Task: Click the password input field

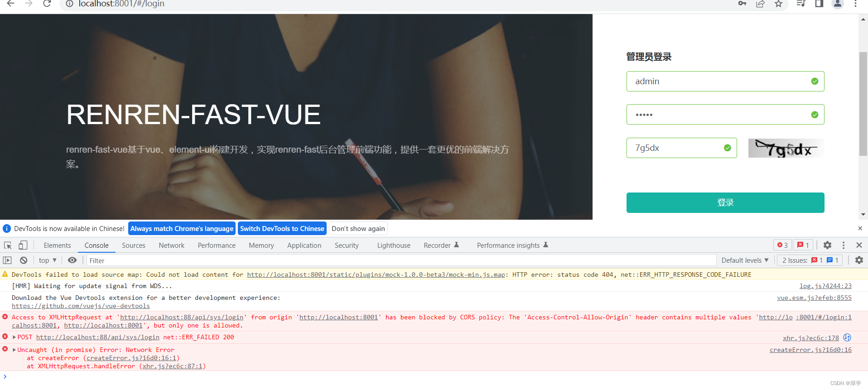Action: pyautogui.click(x=725, y=115)
